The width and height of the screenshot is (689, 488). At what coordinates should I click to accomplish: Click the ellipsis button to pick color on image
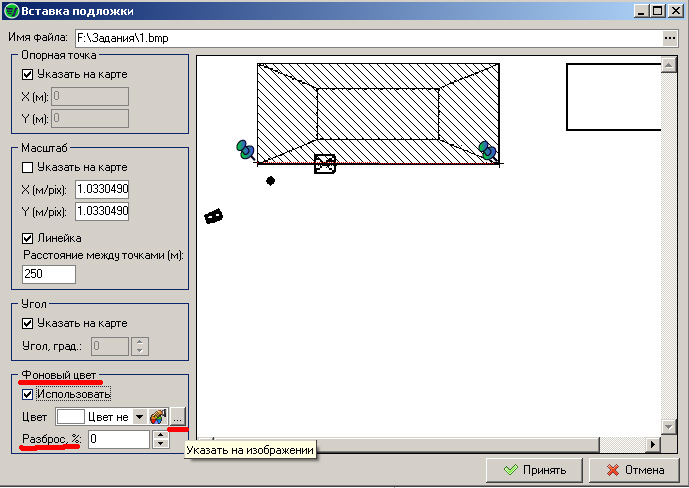point(177,417)
